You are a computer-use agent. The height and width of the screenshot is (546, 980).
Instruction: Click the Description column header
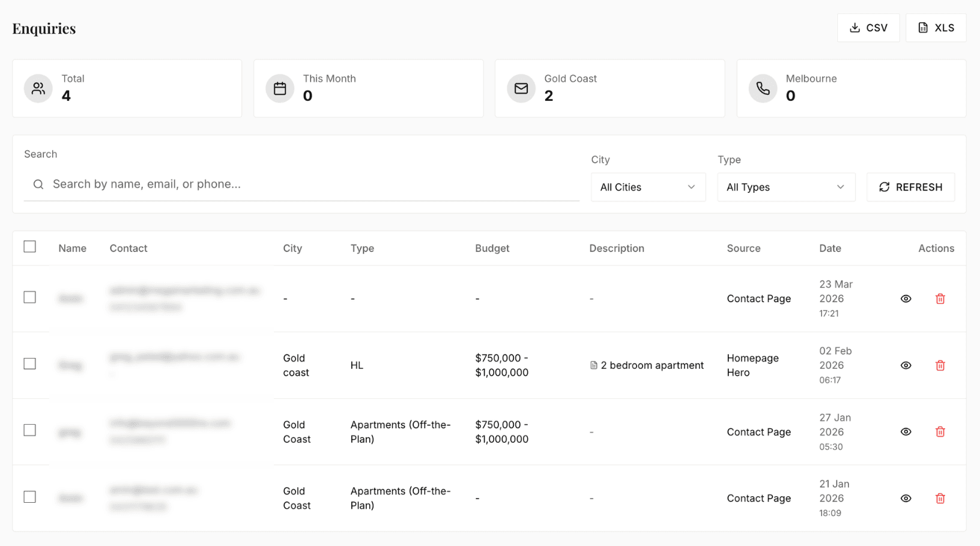pos(617,248)
